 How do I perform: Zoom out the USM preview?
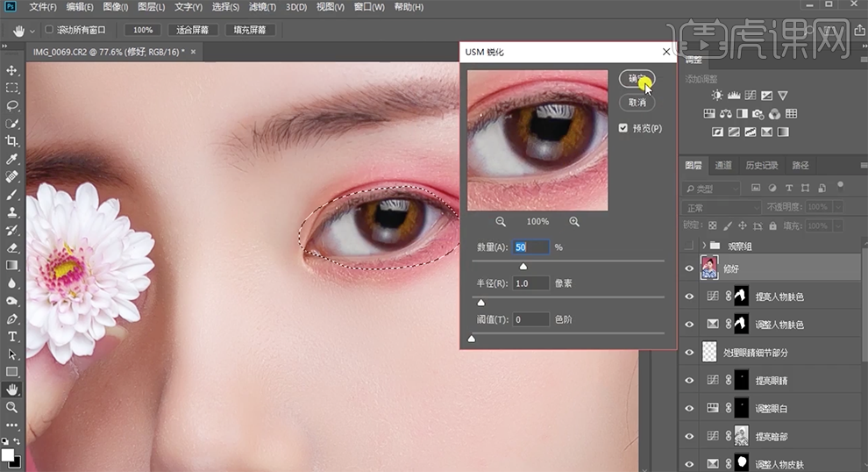coord(501,222)
